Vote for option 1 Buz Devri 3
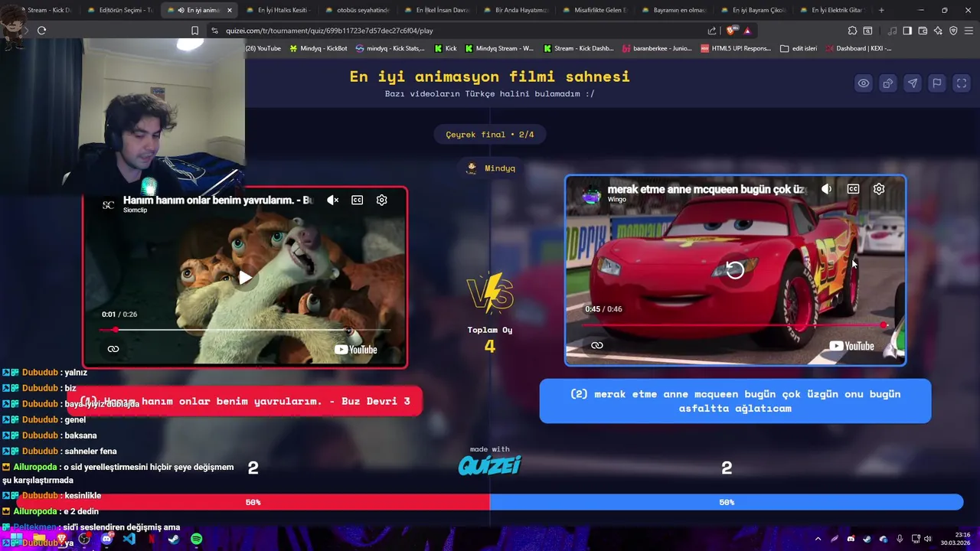The height and width of the screenshot is (551, 980). tap(245, 401)
